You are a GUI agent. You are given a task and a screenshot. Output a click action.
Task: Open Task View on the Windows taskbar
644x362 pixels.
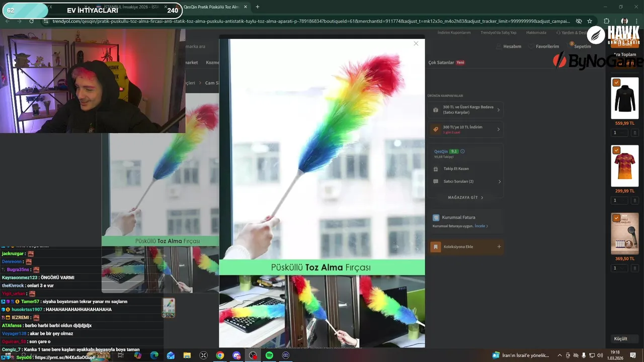point(121,355)
